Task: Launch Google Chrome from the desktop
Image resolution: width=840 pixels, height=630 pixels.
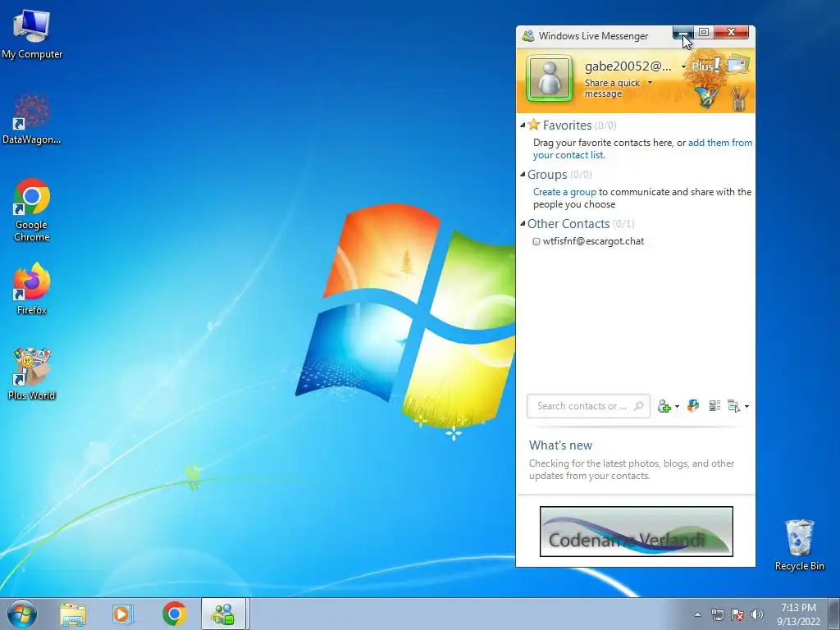Action: coord(32,210)
